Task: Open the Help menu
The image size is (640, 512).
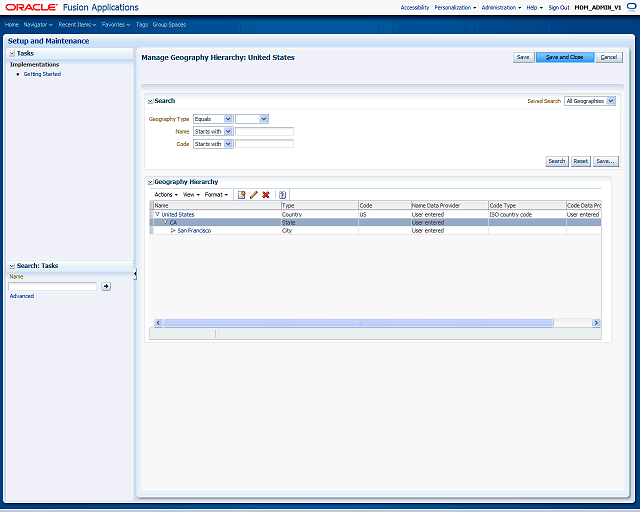Action: 534,7
